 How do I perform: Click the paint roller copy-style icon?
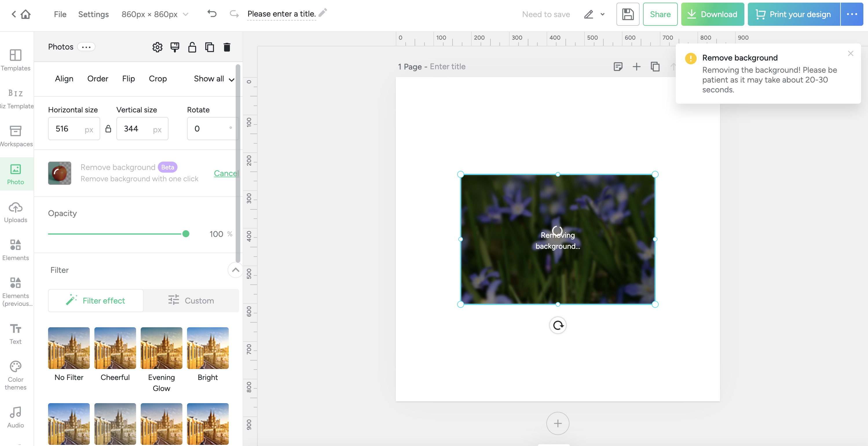pos(175,47)
